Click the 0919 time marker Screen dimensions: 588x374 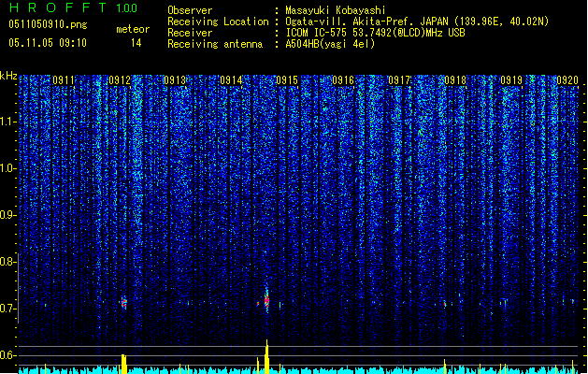pos(511,80)
